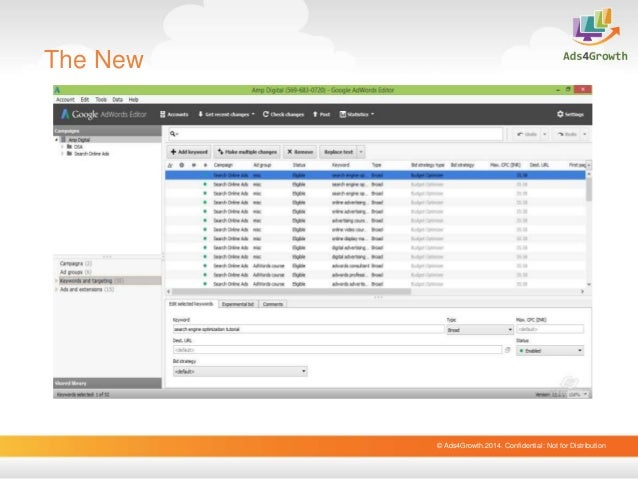Open the Data menu
The height and width of the screenshot is (479, 638).
click(x=118, y=100)
